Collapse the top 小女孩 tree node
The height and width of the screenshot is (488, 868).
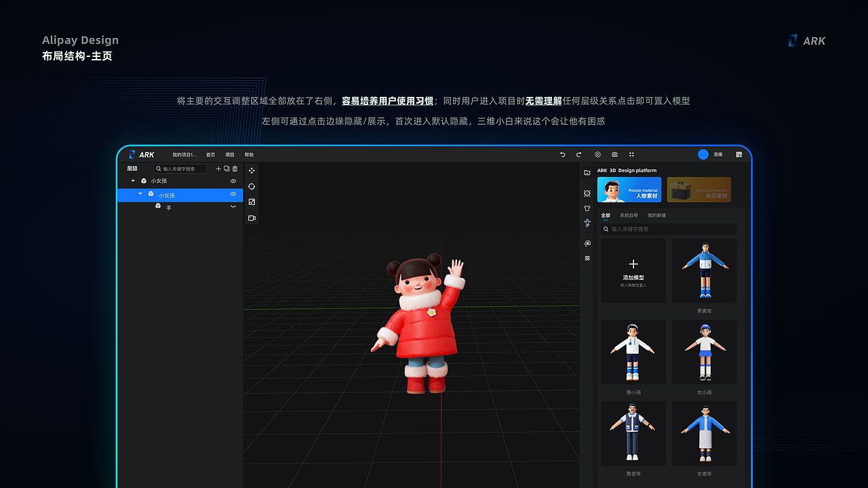133,181
